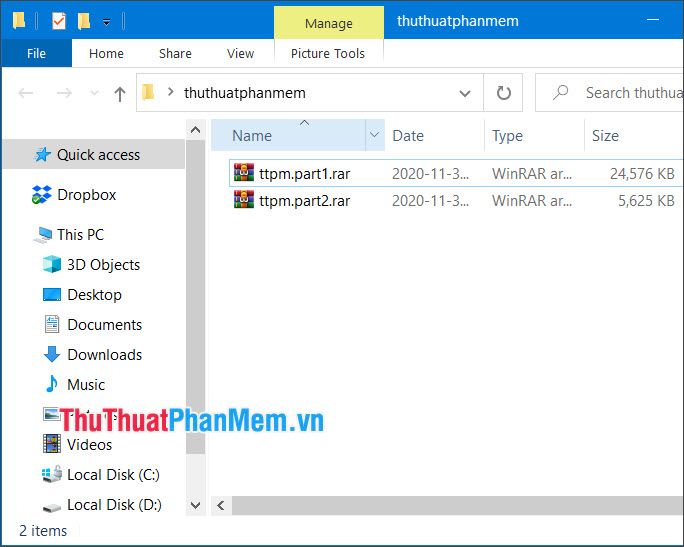
Task: Open the Documents folder
Action: [x=104, y=325]
